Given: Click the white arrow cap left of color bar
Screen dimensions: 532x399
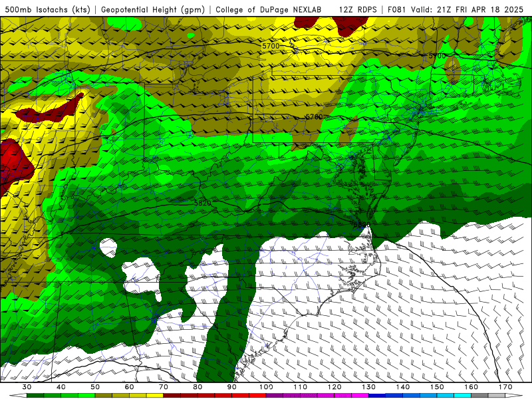Looking at the screenshot, I should coord(19,396).
